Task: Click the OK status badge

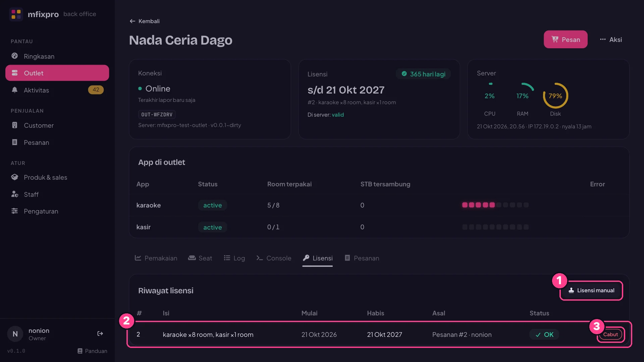Action: [x=544, y=335]
